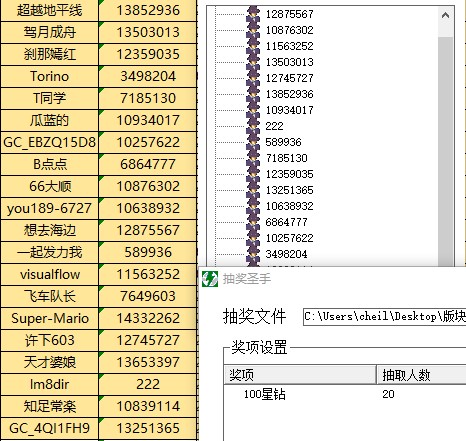Image resolution: width=466 pixels, height=441 pixels.
Task: Select tree item 13251365
Action: (289, 190)
